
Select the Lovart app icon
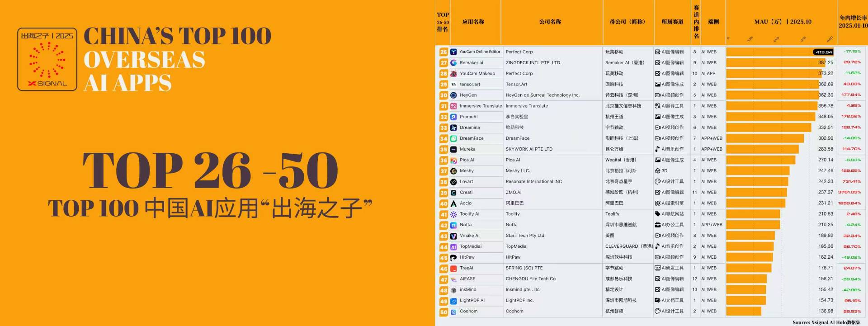[453, 182]
